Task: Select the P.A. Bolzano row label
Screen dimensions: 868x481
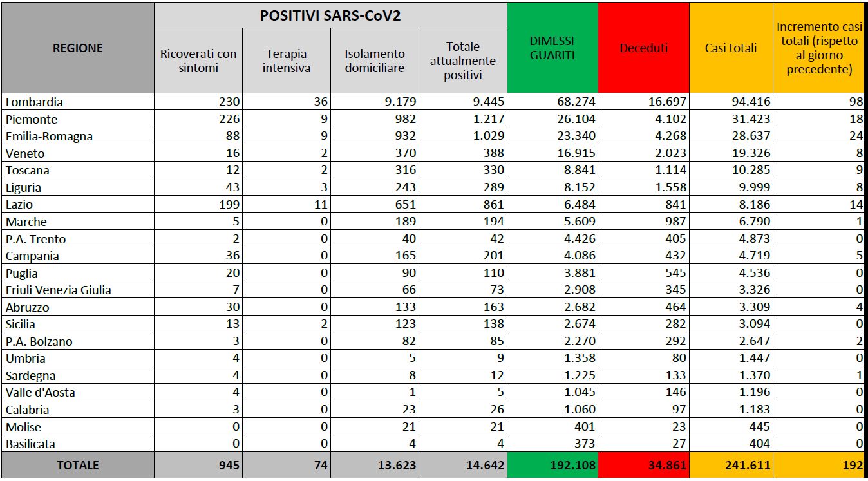Action: tap(39, 342)
